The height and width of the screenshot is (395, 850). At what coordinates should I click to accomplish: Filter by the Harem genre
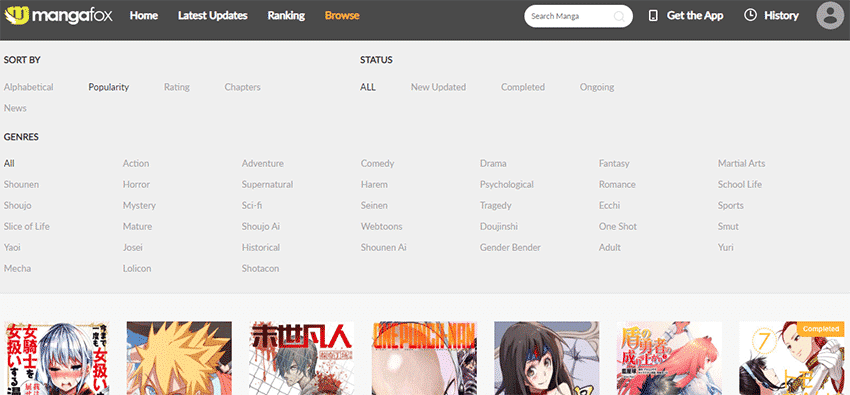click(374, 184)
